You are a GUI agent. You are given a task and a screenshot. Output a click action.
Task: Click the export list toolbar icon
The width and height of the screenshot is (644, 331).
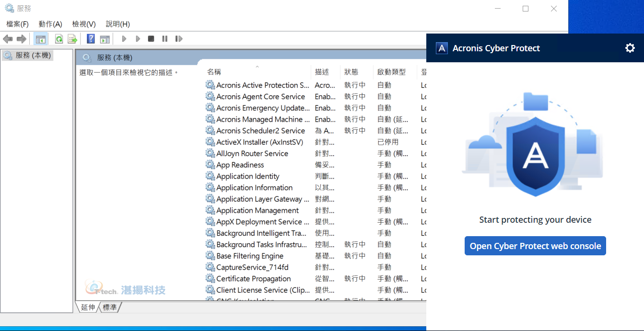click(x=72, y=39)
